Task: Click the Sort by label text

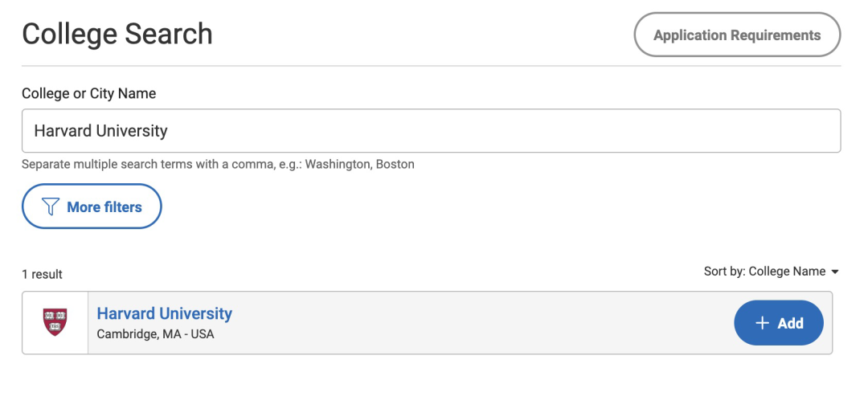Action: [724, 272]
